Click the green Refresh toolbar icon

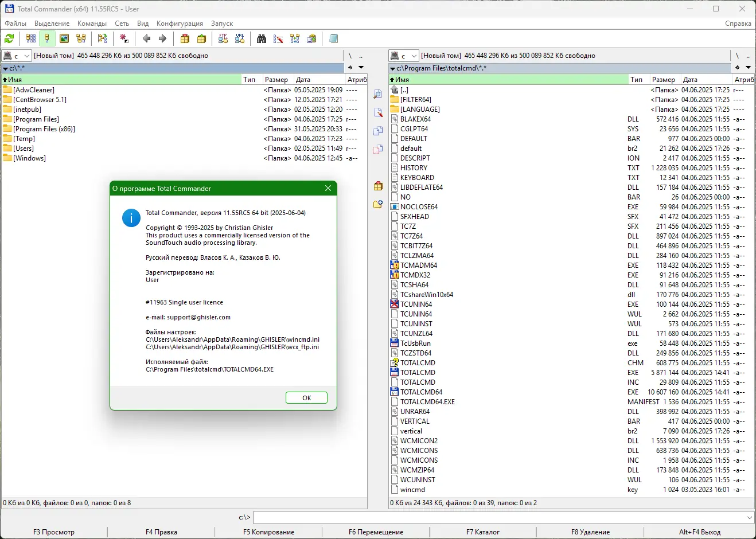pos(9,38)
